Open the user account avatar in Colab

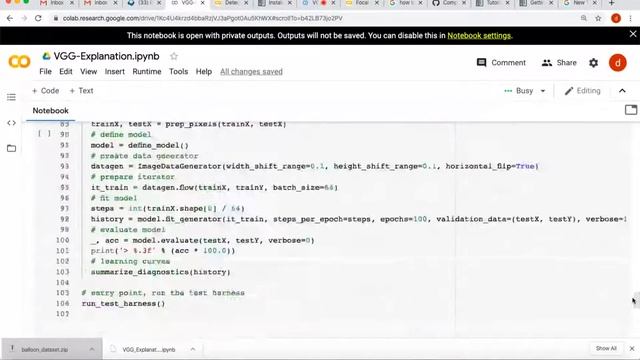coord(618,63)
